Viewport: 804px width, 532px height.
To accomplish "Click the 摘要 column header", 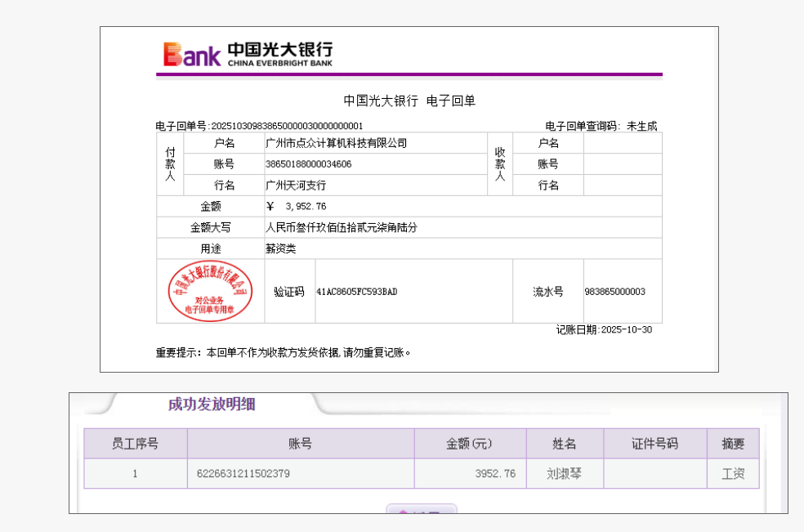I will (x=733, y=444).
